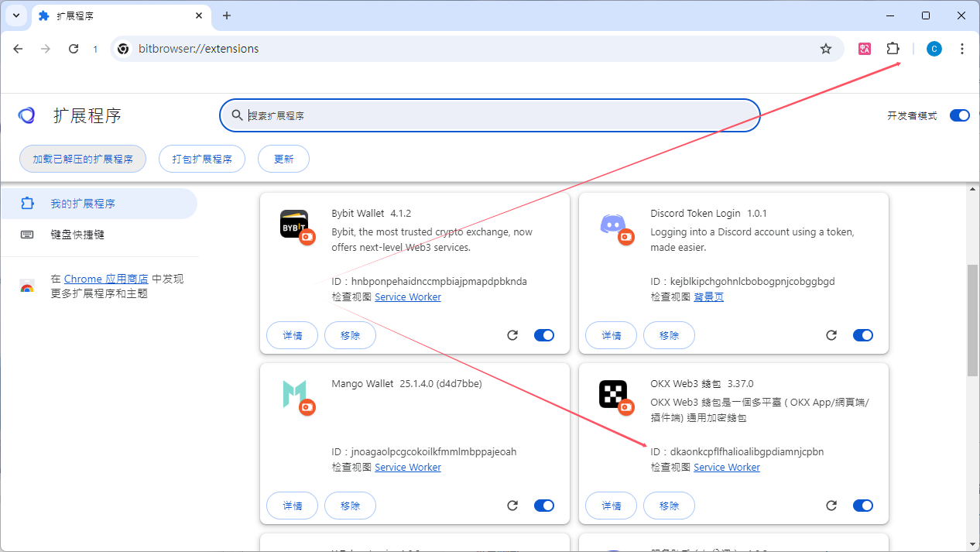The height and width of the screenshot is (552, 980).
Task: Click OKX ID dkaonkcpflfhalioalibgpdiamnjcpbn
Action: [x=737, y=452]
